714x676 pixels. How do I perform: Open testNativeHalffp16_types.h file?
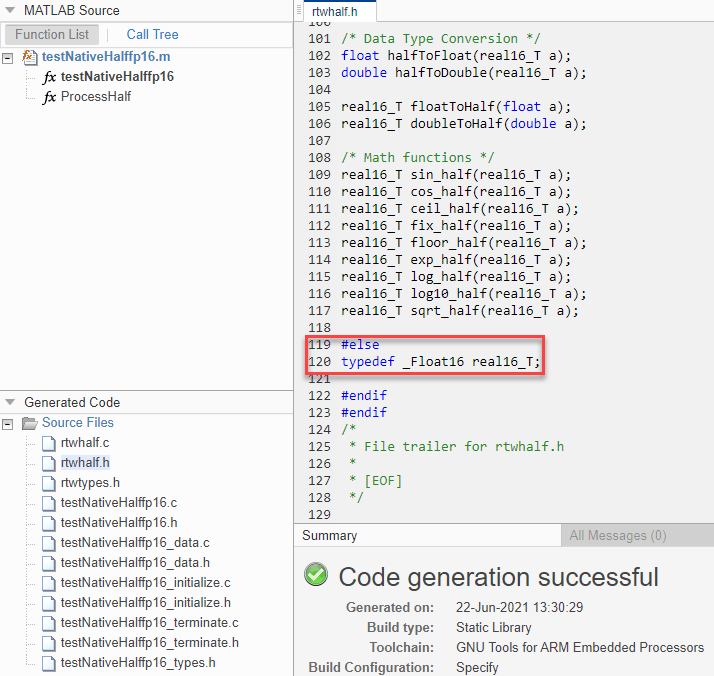[x=138, y=663]
